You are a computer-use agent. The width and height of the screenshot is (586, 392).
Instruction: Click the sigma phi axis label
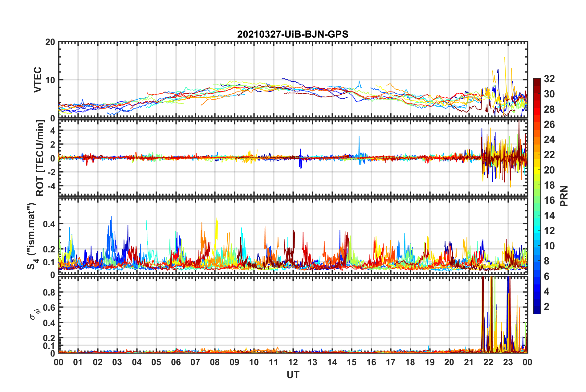tap(35, 314)
